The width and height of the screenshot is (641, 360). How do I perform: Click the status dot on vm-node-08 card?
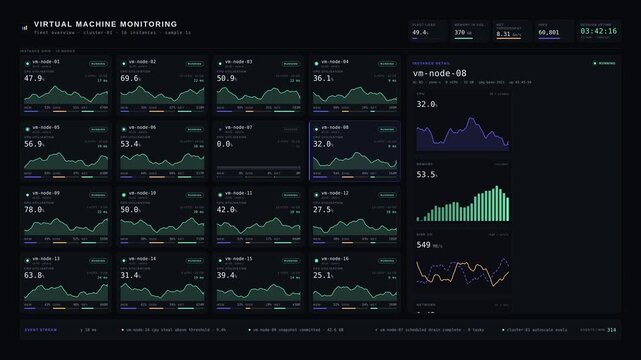point(316,130)
